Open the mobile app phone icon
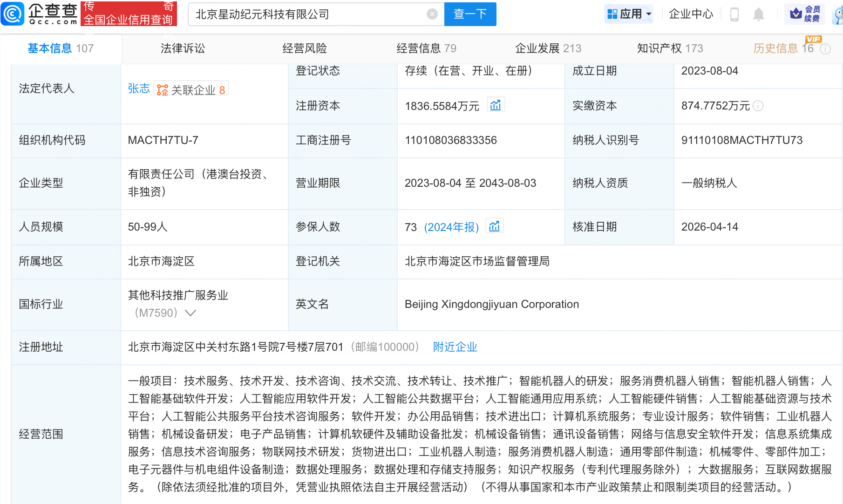Screen dimensions: 843x504 (734, 14)
